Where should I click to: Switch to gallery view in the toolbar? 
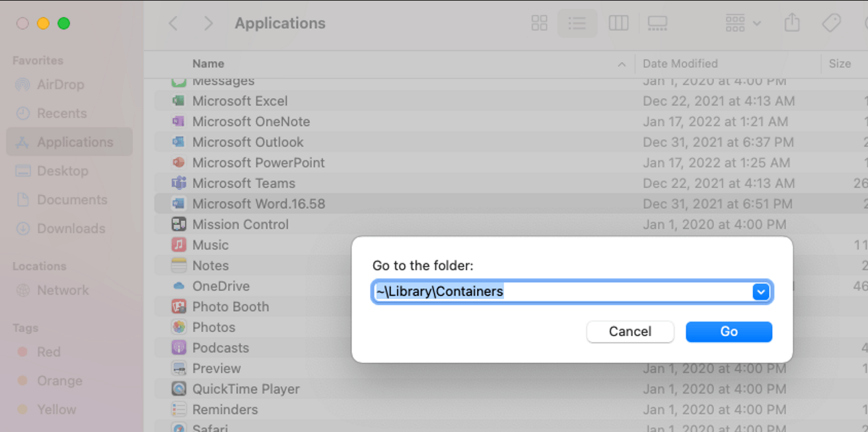pos(658,23)
